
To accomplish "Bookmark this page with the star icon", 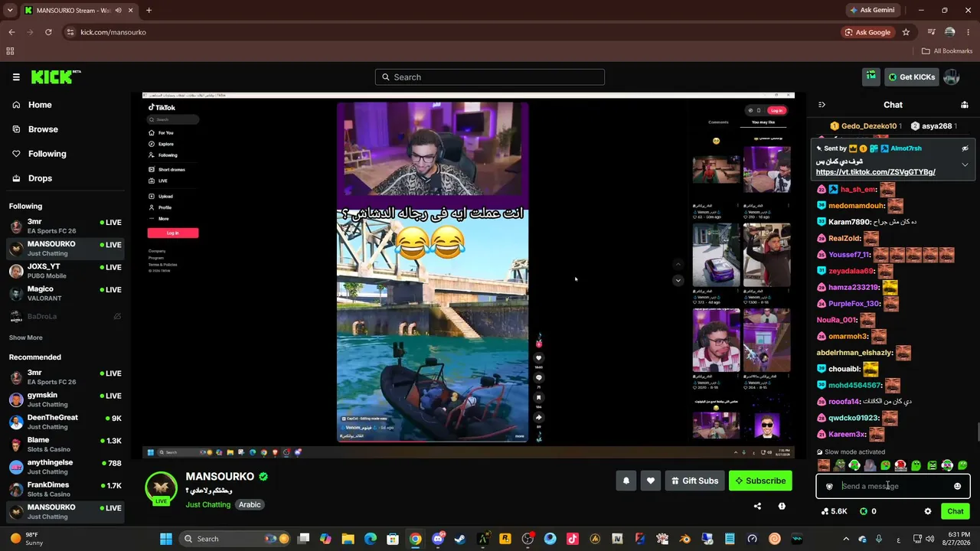I will pos(906,32).
